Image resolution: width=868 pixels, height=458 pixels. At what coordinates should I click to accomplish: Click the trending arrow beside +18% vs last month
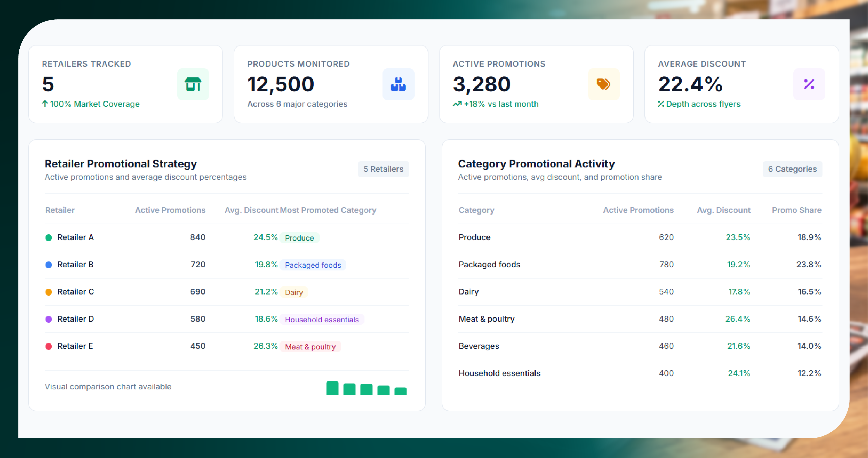pyautogui.click(x=457, y=104)
